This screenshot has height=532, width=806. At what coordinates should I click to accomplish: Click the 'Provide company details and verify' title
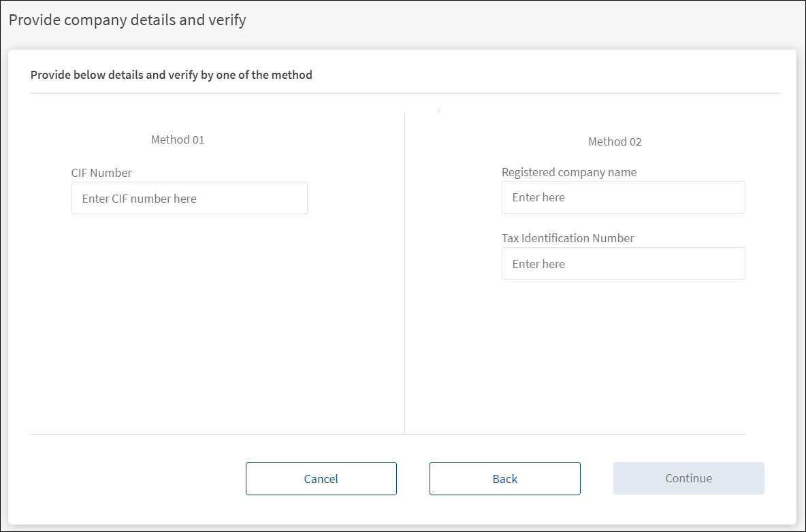[x=127, y=20]
